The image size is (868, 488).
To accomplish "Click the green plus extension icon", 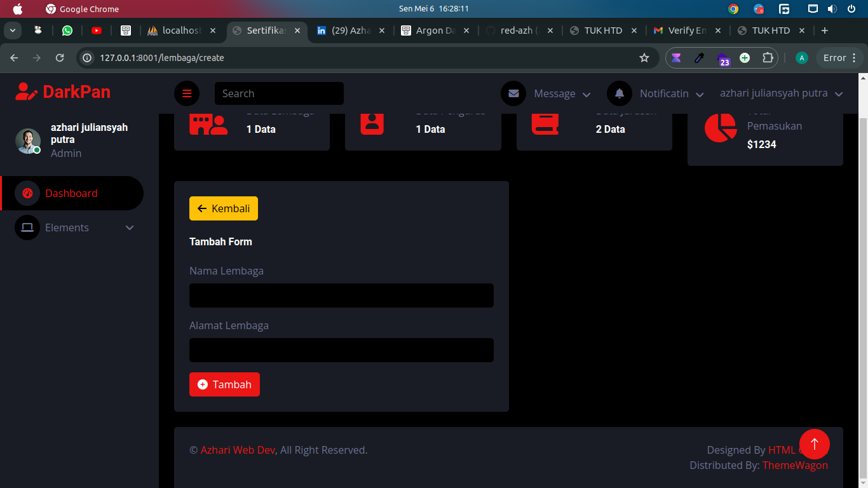I will [x=745, y=58].
